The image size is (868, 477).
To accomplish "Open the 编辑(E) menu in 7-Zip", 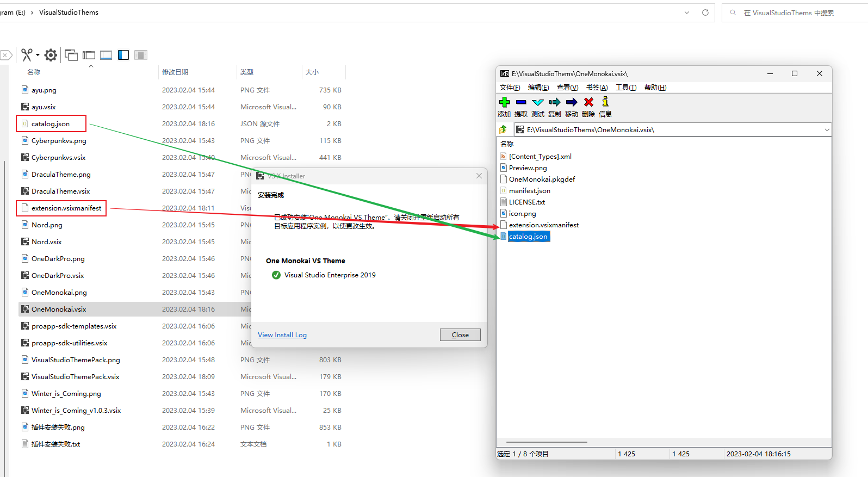I will [538, 88].
